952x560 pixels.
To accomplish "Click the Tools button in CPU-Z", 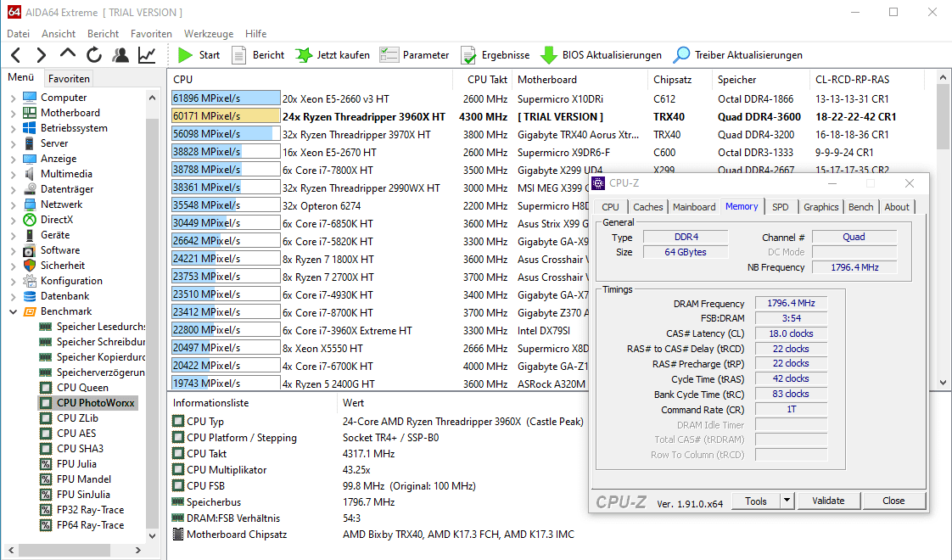I will 756,501.
